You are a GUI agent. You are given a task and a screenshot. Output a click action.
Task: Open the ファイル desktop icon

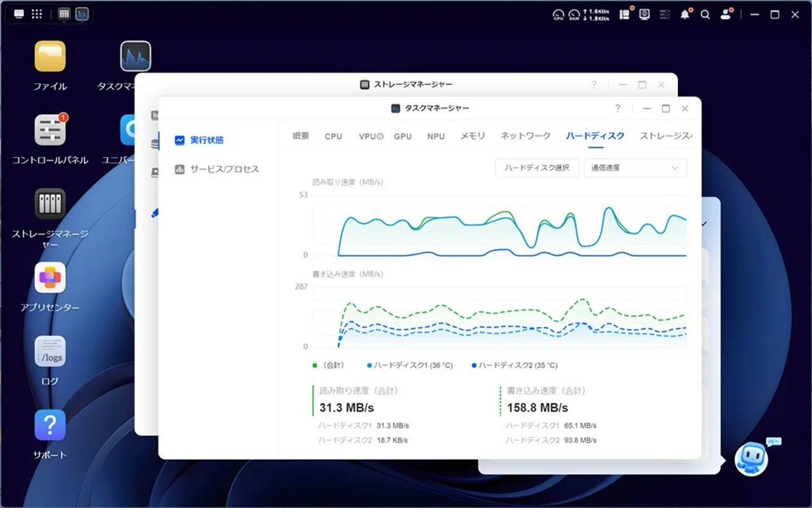pos(50,57)
